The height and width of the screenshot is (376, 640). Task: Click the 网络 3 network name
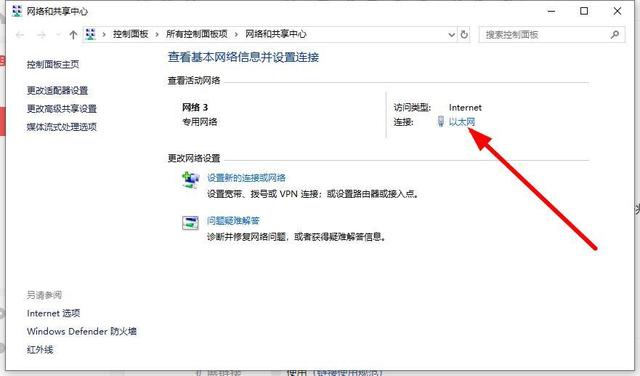pos(195,107)
